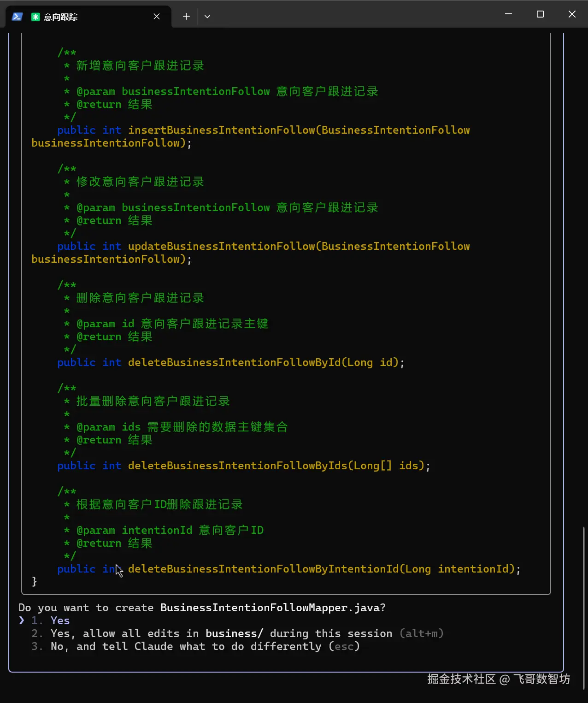Click the insertBusinessIntentionFollow method name
The width and height of the screenshot is (588, 703).
tap(221, 130)
